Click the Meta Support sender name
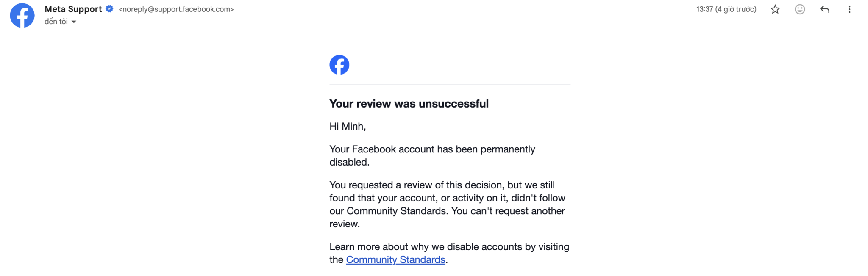This screenshot has height=276, width=868. (x=73, y=9)
